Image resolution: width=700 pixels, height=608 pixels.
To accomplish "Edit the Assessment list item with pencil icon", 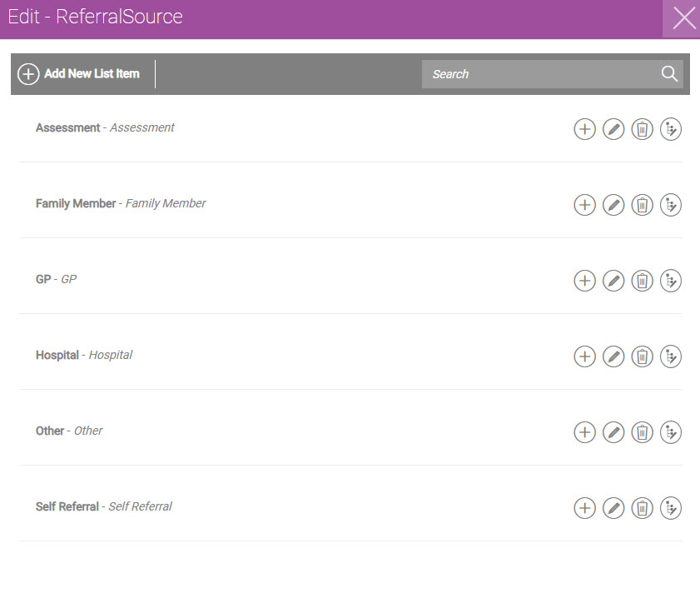I will (x=613, y=129).
